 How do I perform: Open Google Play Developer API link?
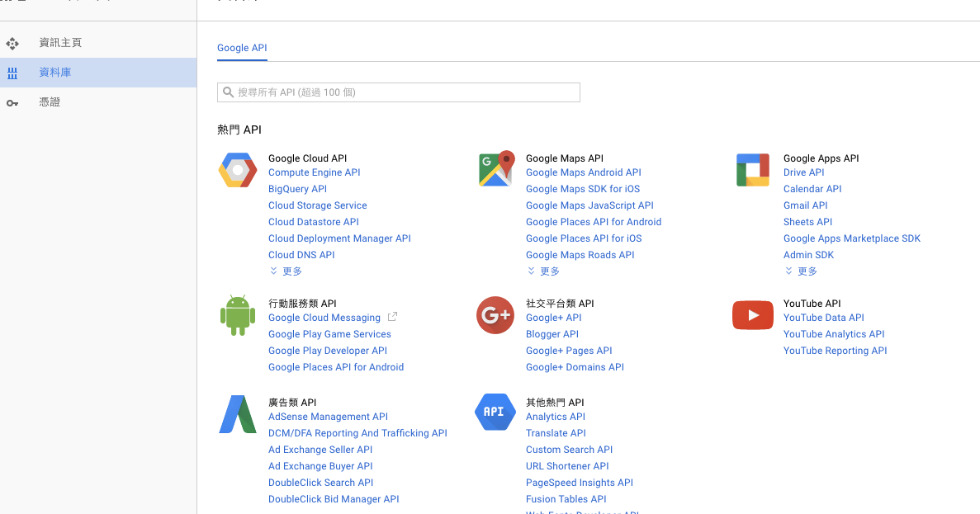[328, 351]
